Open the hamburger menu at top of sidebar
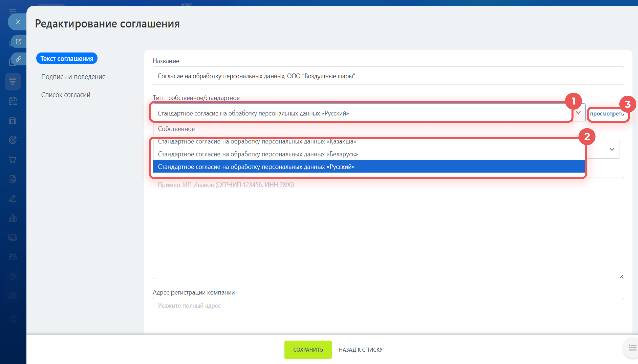The width and height of the screenshot is (638, 364). point(13,11)
